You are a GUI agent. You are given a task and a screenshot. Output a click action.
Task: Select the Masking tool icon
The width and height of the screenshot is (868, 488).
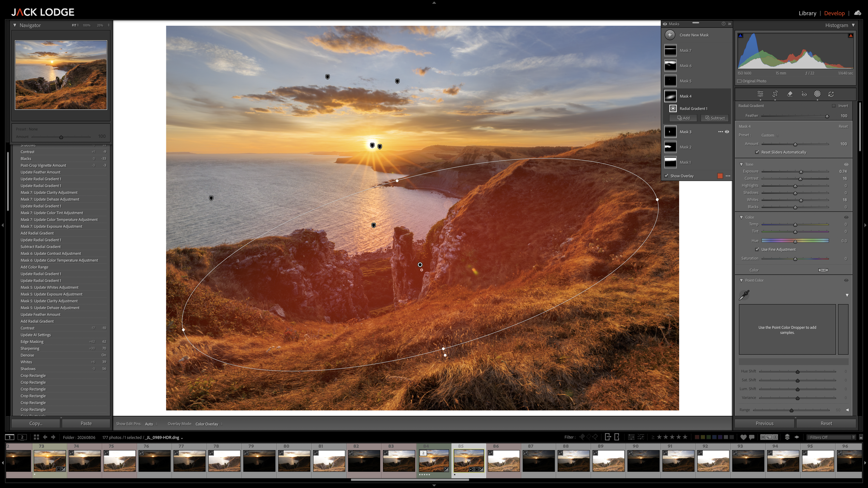pyautogui.click(x=817, y=94)
